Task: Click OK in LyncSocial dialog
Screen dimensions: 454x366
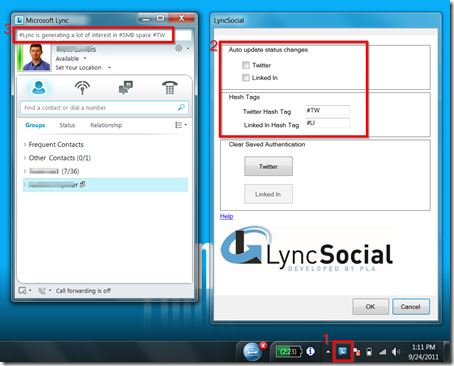Action: tap(370, 306)
